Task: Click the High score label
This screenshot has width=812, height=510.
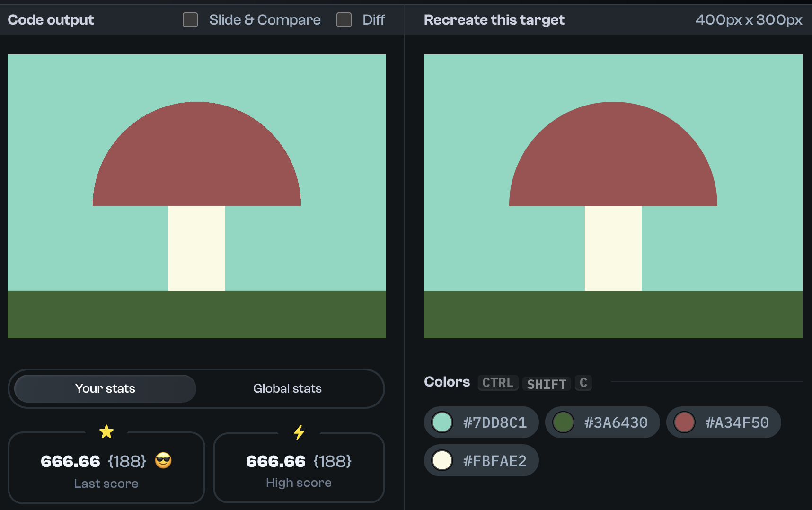Action: [x=299, y=483]
